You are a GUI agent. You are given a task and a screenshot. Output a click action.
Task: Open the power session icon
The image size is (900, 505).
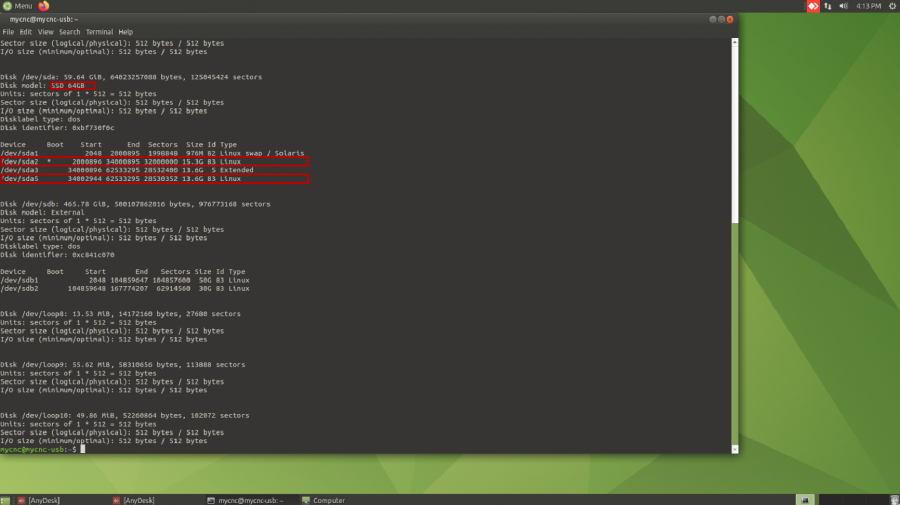tap(891, 6)
